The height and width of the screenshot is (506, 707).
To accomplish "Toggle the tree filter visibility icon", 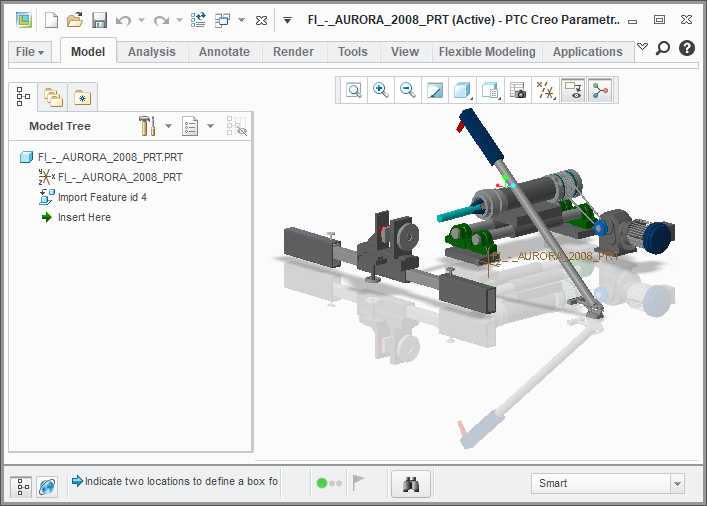I will [x=236, y=126].
